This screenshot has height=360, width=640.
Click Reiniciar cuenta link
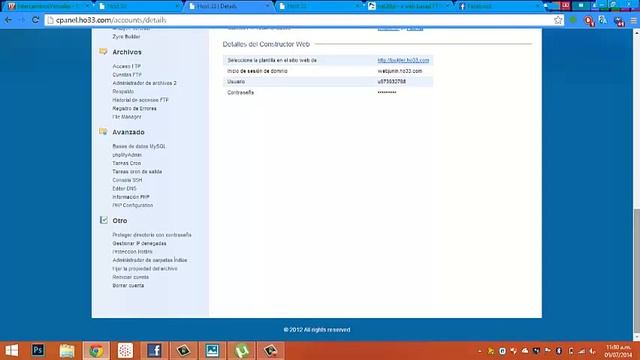(131, 277)
